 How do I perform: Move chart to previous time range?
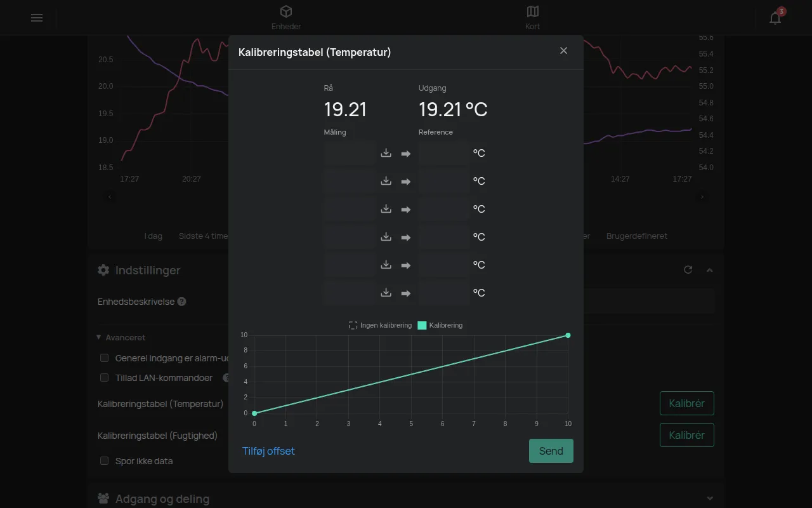point(110,197)
